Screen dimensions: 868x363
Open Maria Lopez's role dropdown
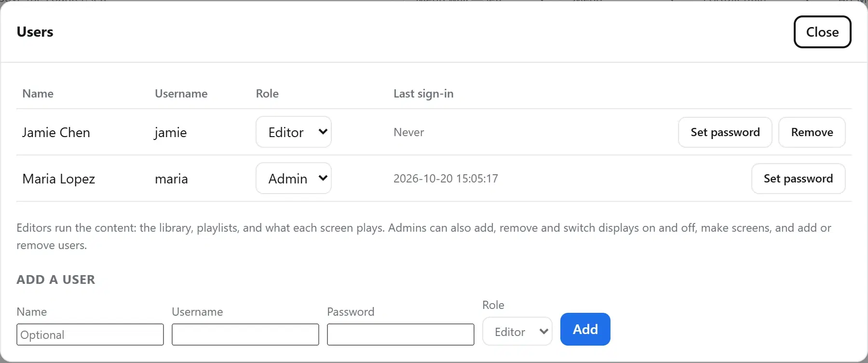click(293, 178)
